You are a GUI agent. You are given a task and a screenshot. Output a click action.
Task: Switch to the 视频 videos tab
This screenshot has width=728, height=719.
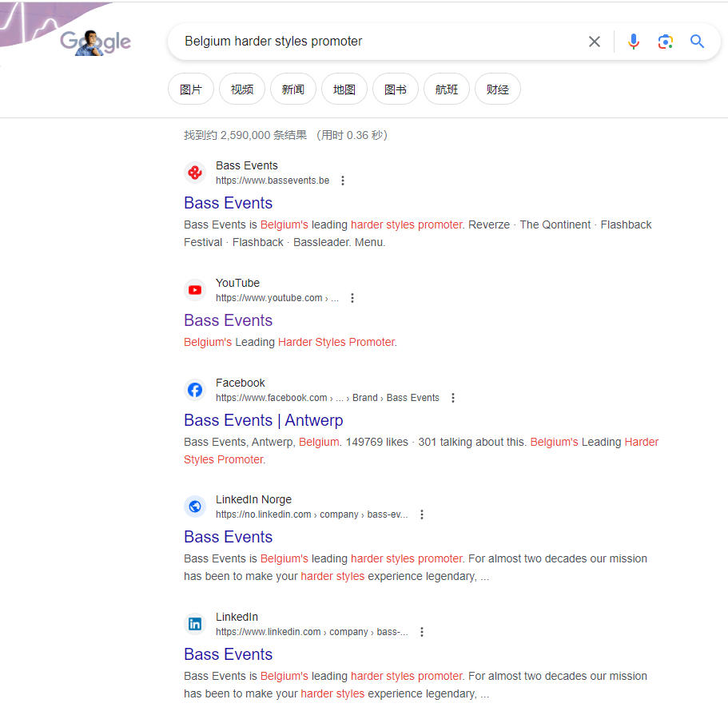pyautogui.click(x=242, y=89)
